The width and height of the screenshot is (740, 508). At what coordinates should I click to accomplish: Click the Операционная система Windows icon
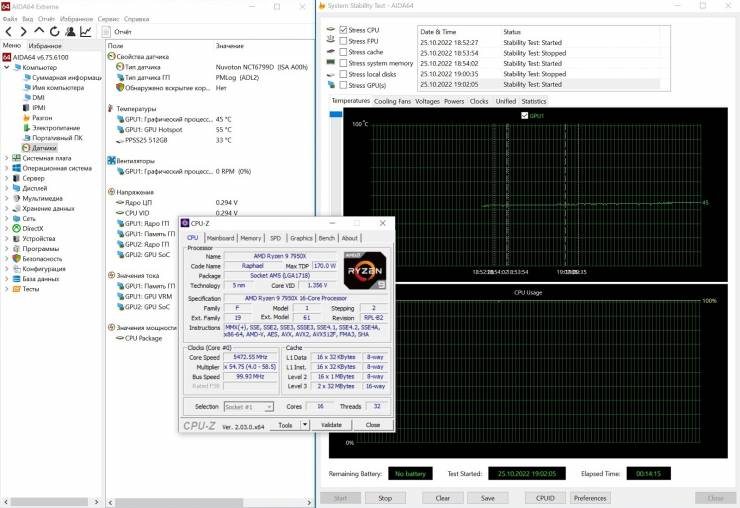click(x=17, y=168)
